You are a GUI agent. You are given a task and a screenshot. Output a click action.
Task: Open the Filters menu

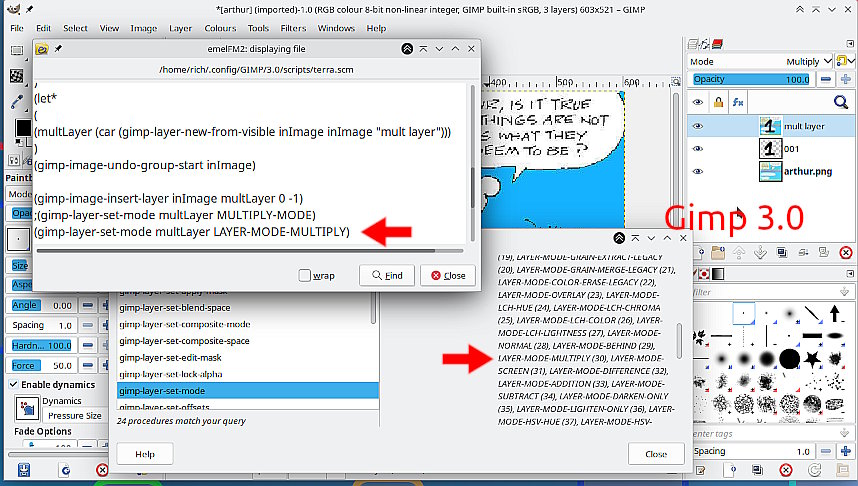click(x=293, y=28)
